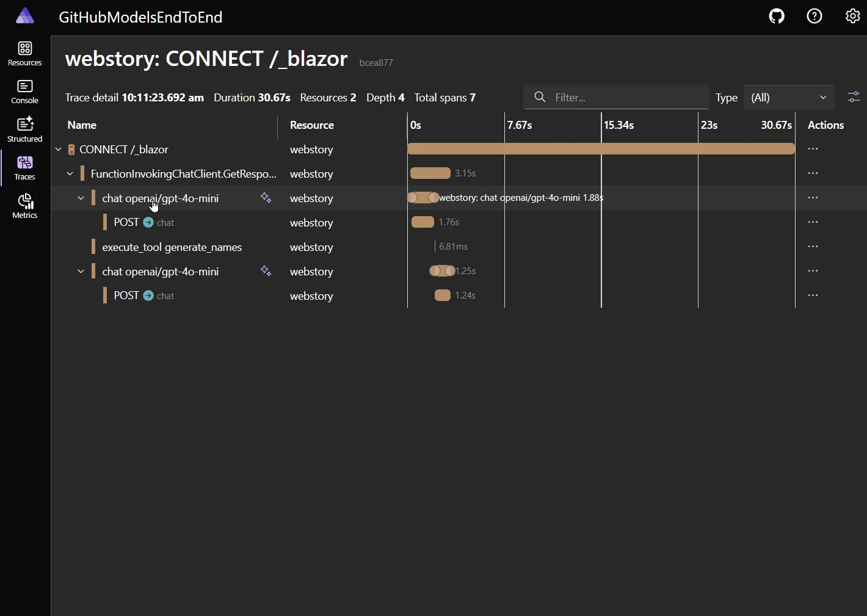The width and height of the screenshot is (867, 616).
Task: Open actions menu for execute_tool generate_names
Action: pos(813,246)
